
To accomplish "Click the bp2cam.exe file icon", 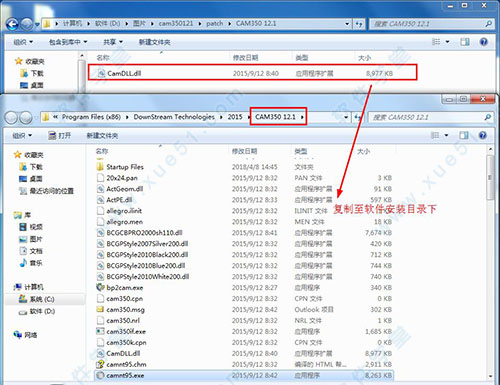I will pos(100,287).
